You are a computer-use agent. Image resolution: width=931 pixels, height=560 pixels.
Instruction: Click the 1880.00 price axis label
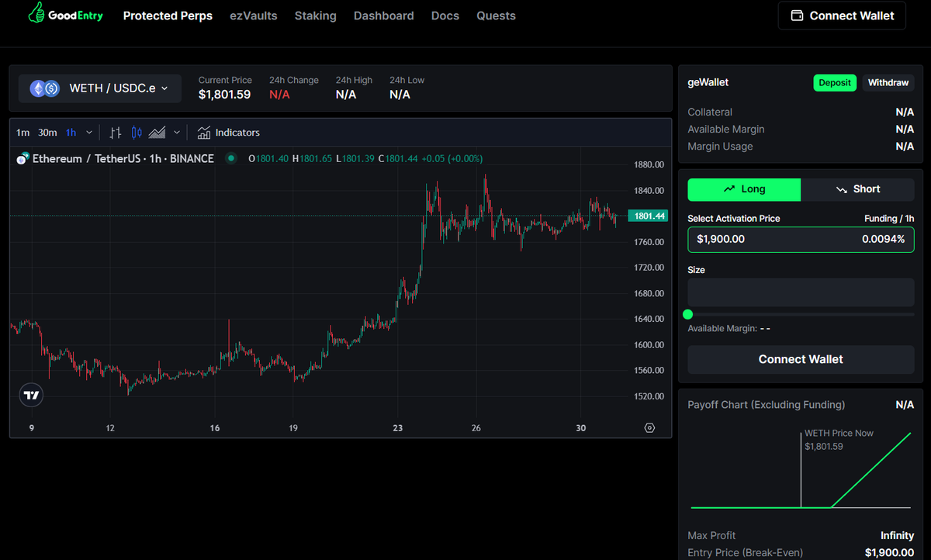coord(649,165)
